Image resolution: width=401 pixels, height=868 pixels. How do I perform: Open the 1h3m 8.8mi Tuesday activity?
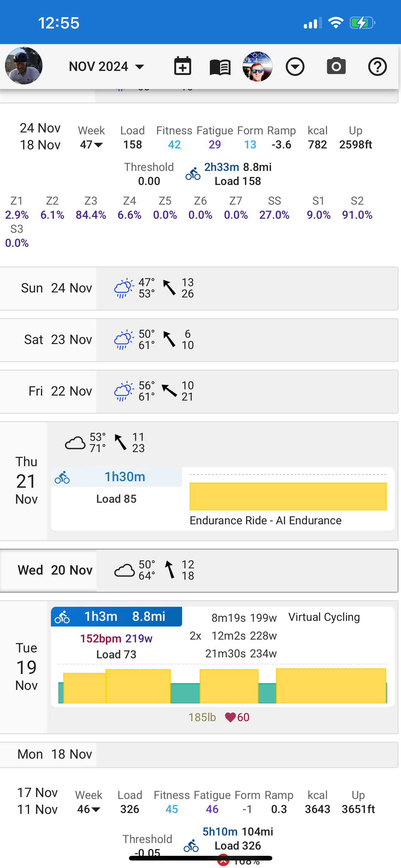click(116, 617)
